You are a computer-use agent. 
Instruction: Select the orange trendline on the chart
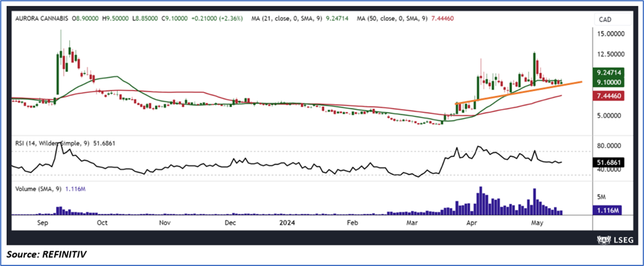point(519,92)
